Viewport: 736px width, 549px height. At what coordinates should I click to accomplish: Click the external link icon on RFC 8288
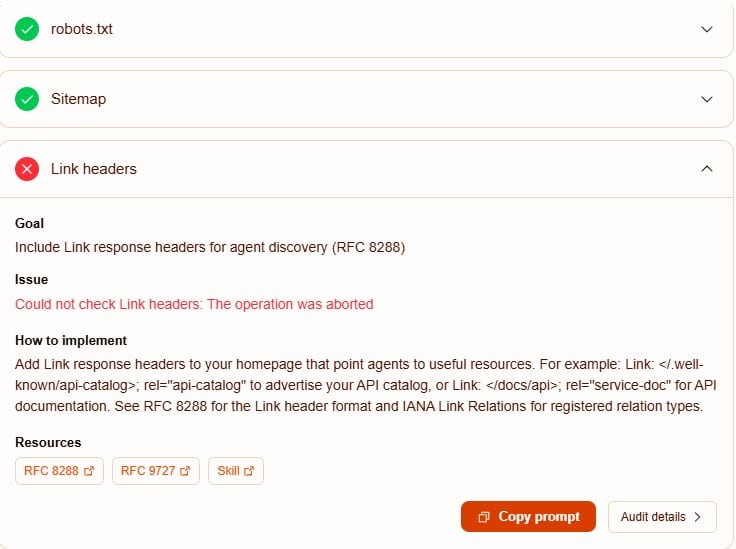pos(89,471)
